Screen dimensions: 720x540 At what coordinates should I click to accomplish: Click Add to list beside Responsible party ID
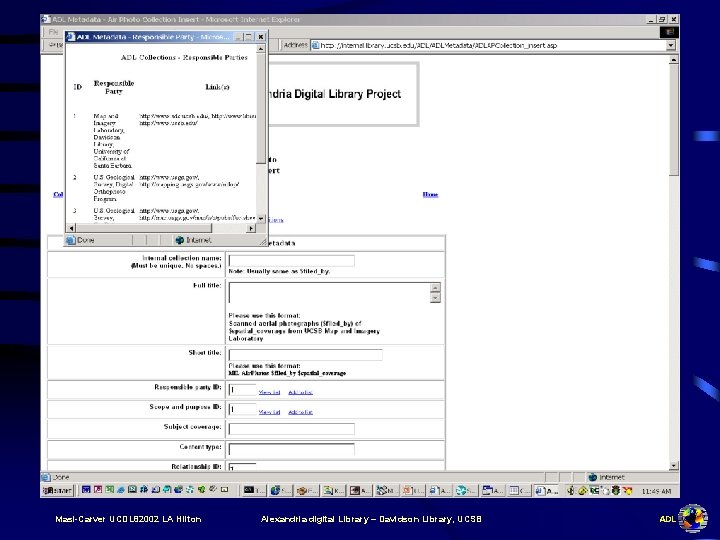point(300,392)
